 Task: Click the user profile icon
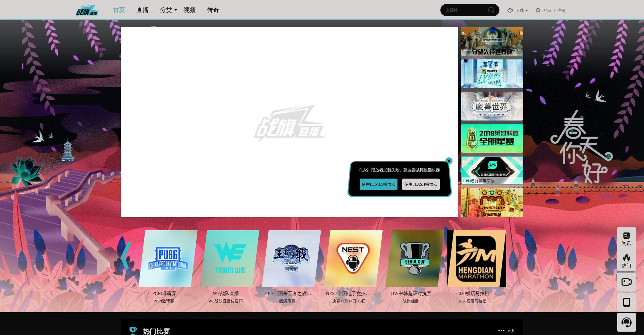coord(538,10)
